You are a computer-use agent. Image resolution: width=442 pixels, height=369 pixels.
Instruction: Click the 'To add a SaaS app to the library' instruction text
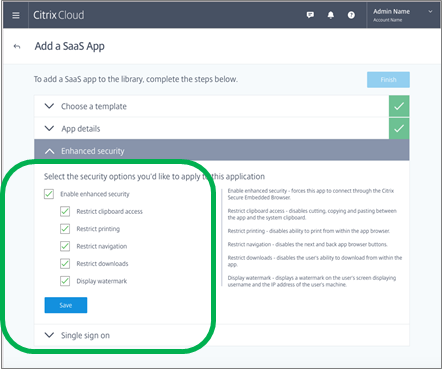(136, 79)
